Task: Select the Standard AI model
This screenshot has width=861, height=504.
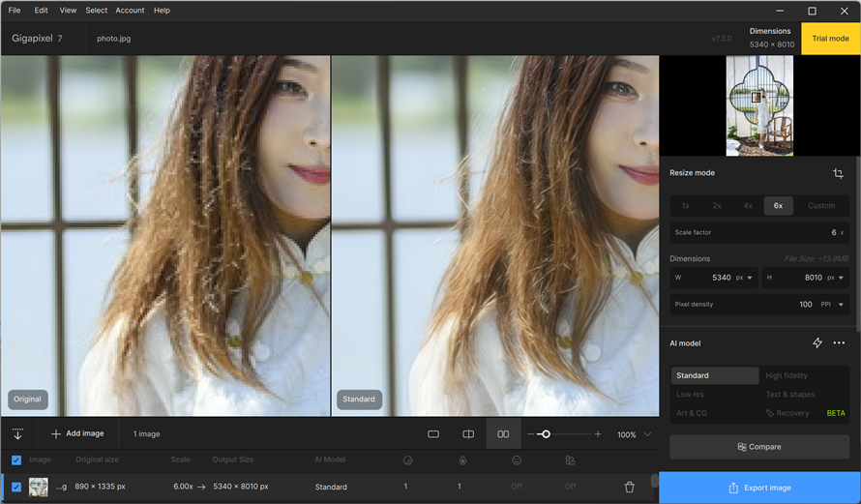Action: coord(714,375)
